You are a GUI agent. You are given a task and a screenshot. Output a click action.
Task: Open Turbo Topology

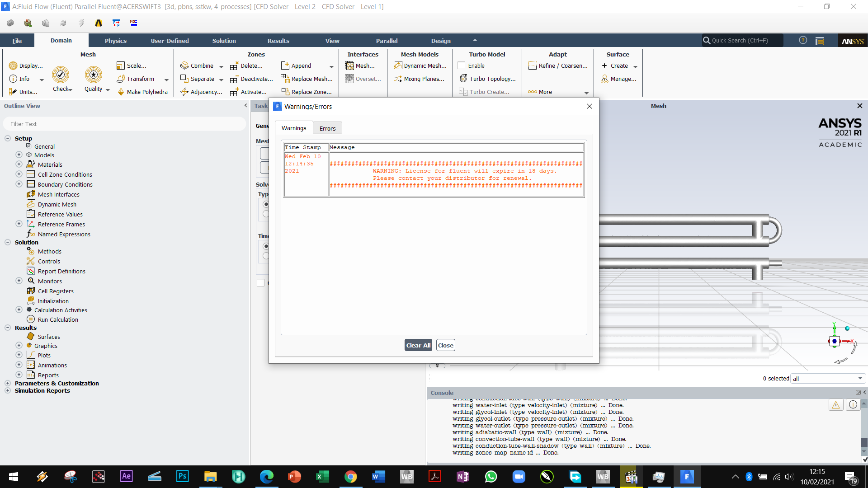click(x=488, y=79)
